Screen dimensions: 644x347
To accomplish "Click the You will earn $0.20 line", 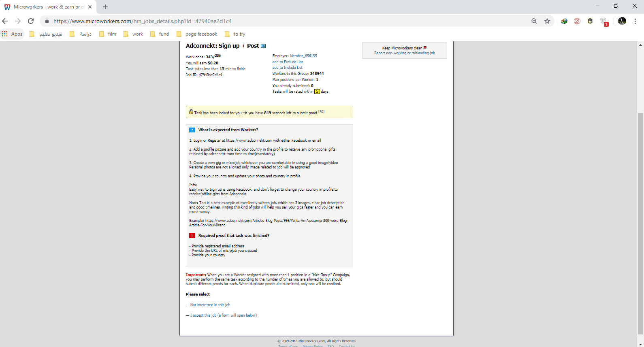I will click(x=202, y=63).
